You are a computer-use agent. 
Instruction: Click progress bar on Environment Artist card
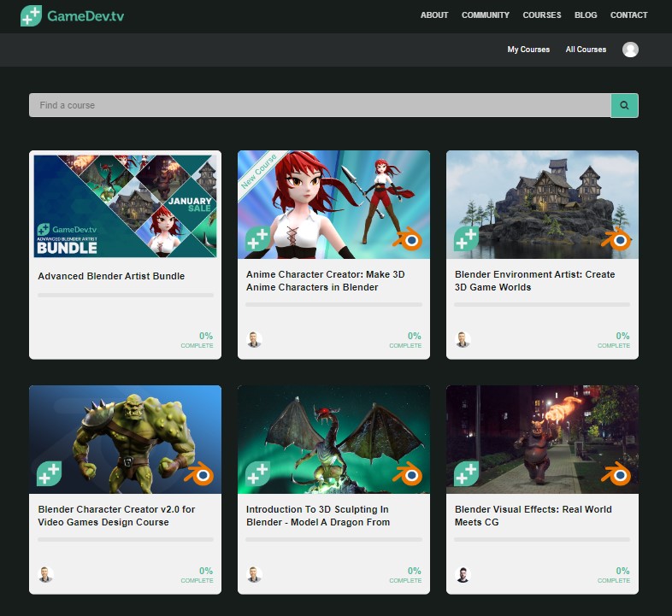(x=542, y=304)
